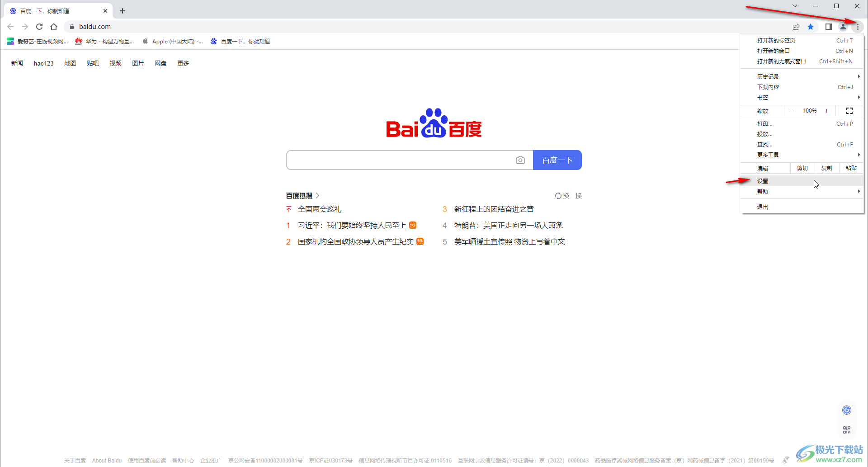Open 视频 navigation link
The width and height of the screenshot is (868, 467).
tap(115, 63)
